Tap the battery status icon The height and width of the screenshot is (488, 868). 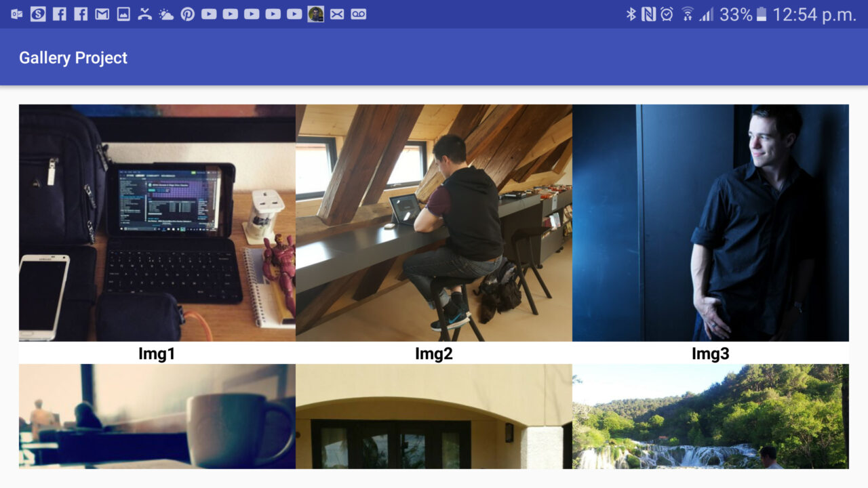762,14
